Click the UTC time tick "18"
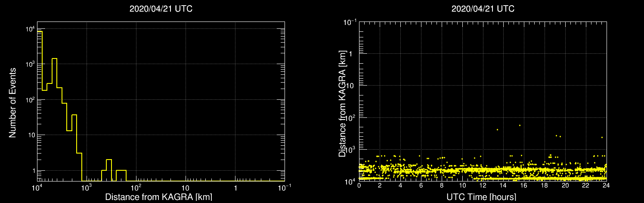 [x=545, y=185]
